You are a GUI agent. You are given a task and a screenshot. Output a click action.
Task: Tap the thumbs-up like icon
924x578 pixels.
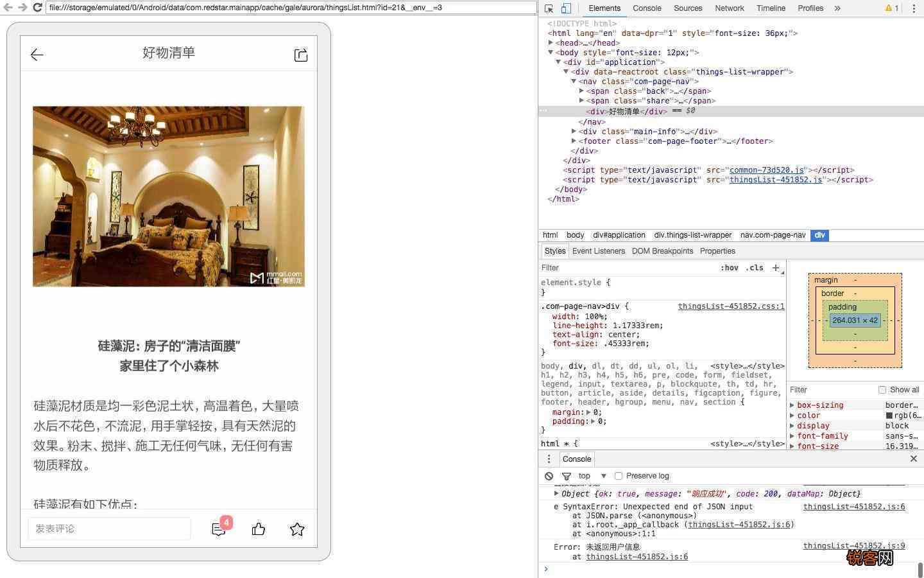(259, 529)
